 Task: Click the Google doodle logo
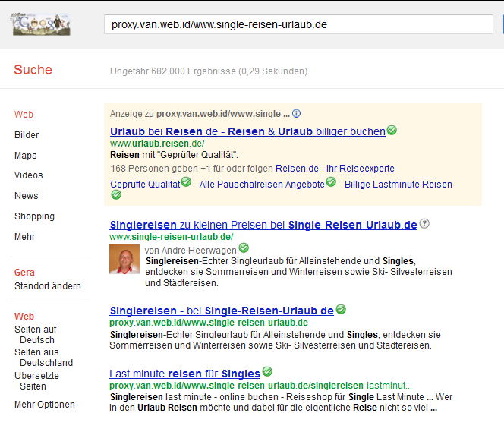(41, 24)
